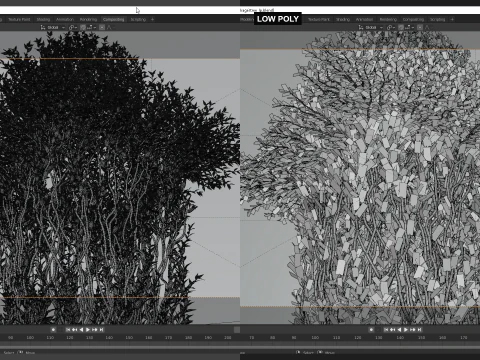Open pivot point menu in right viewport
This screenshot has height=360, width=480.
(391, 27)
